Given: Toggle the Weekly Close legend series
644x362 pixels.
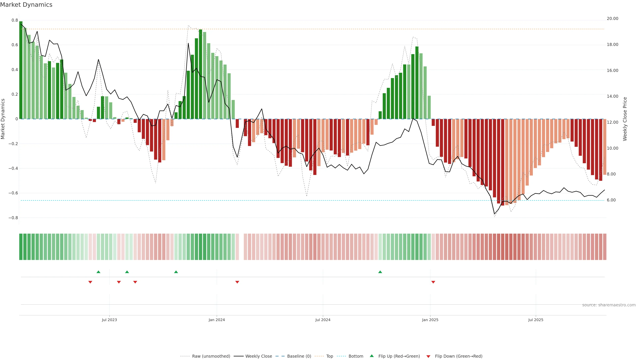Looking at the screenshot, I should [x=258, y=356].
